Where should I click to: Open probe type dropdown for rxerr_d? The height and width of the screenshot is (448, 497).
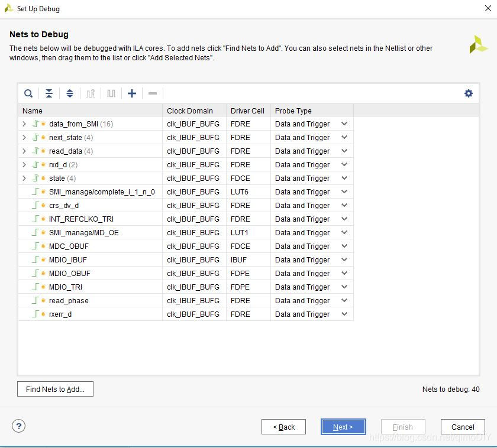coord(344,314)
